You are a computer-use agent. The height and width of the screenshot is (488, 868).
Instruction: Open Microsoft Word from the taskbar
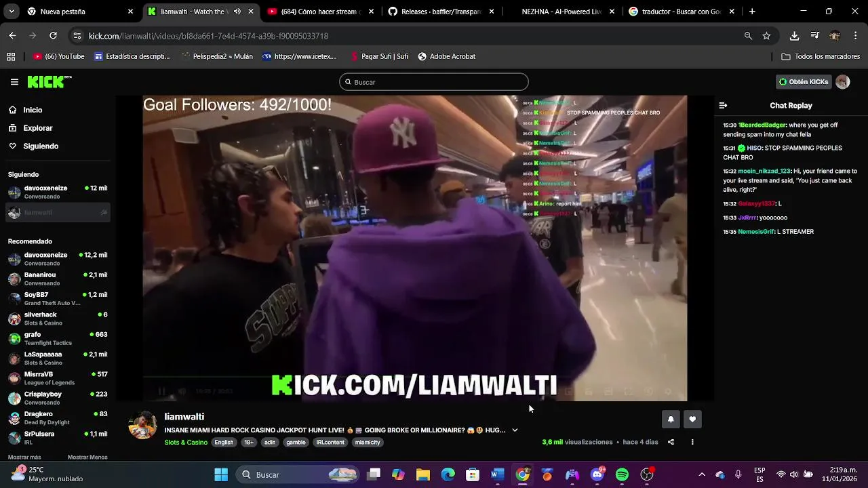[498, 474]
